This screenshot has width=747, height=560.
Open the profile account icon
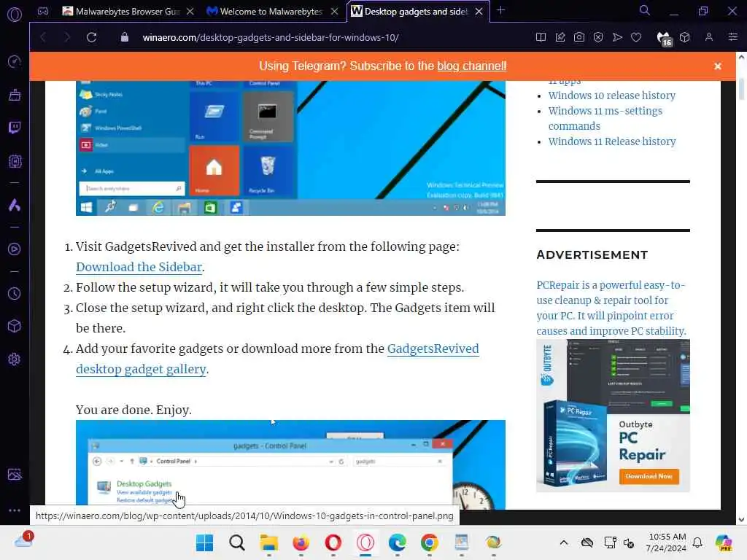[709, 37]
